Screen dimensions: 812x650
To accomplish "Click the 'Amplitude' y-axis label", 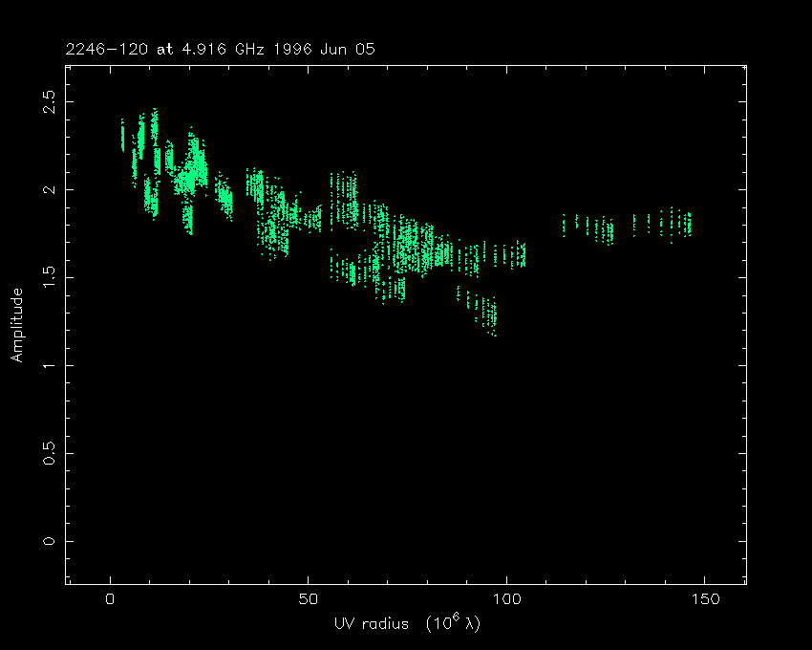I will coord(16,324).
